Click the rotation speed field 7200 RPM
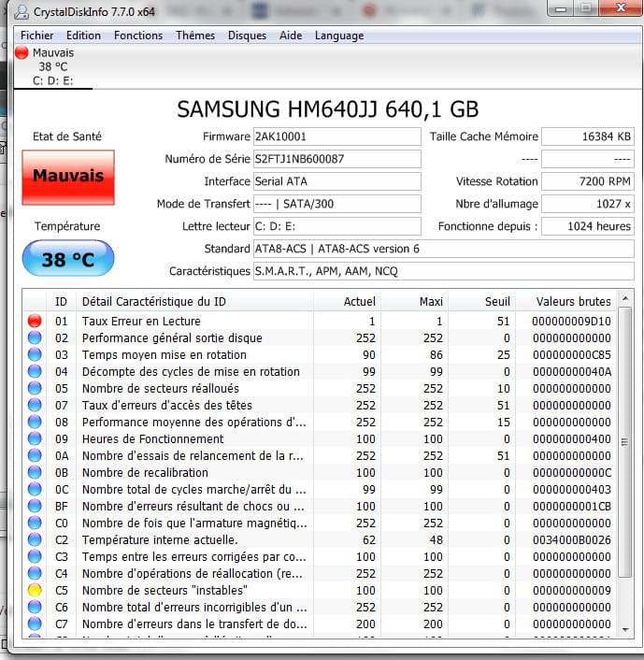Image resolution: width=644 pixels, height=660 pixels. (588, 181)
